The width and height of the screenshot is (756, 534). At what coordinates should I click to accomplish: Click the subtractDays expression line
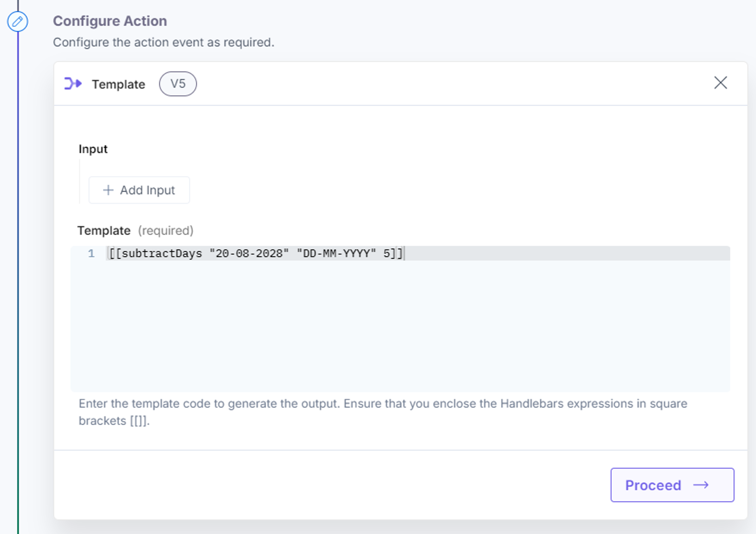[256, 253]
